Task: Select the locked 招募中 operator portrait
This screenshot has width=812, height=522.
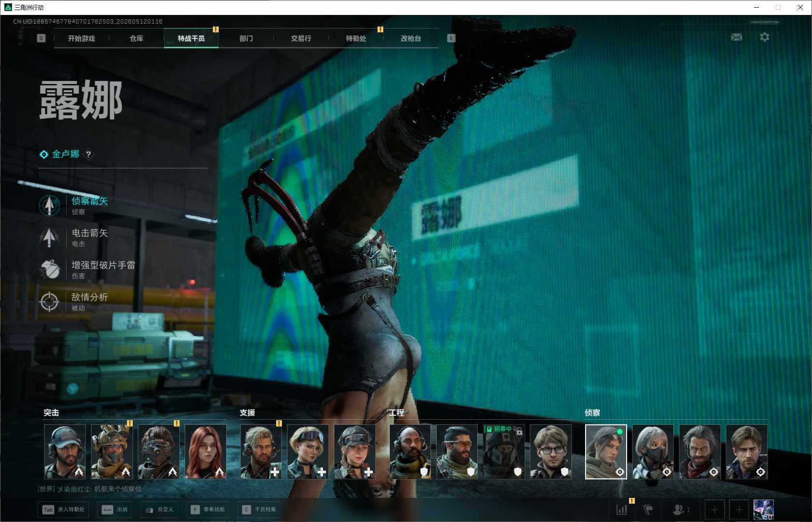Action: 504,452
